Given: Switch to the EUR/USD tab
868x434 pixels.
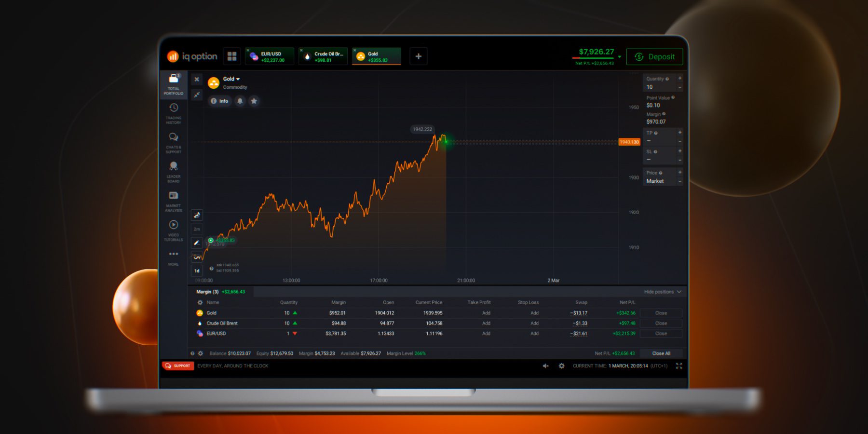Looking at the screenshot, I should [x=270, y=56].
